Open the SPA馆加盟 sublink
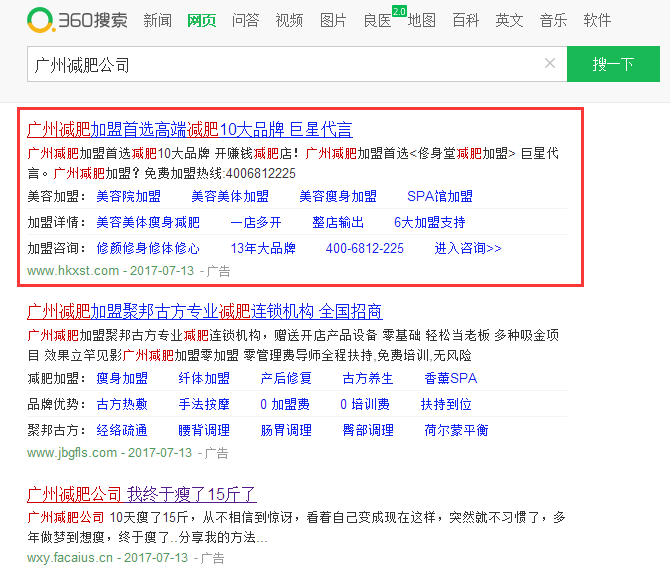Viewport: 670px width, 579px height. pyautogui.click(x=440, y=196)
